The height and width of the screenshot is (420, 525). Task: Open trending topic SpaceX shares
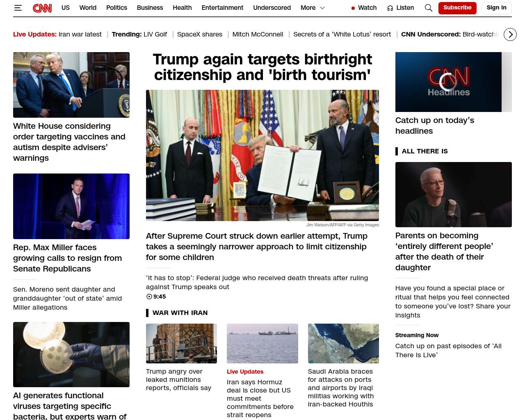pos(200,34)
